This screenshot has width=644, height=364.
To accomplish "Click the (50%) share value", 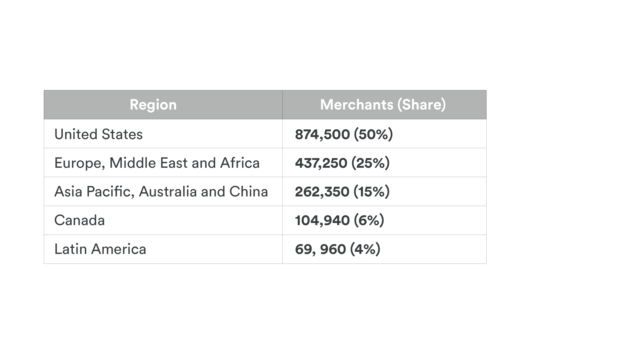I will (373, 134).
